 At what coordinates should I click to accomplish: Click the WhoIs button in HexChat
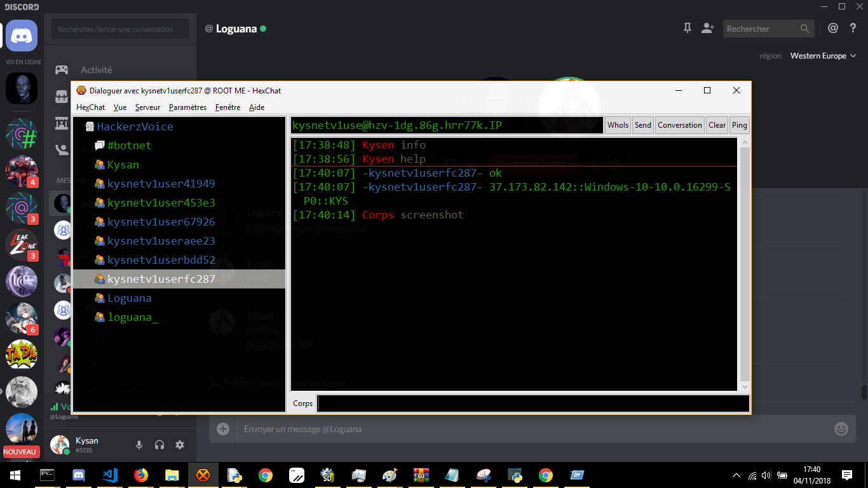pyautogui.click(x=618, y=125)
